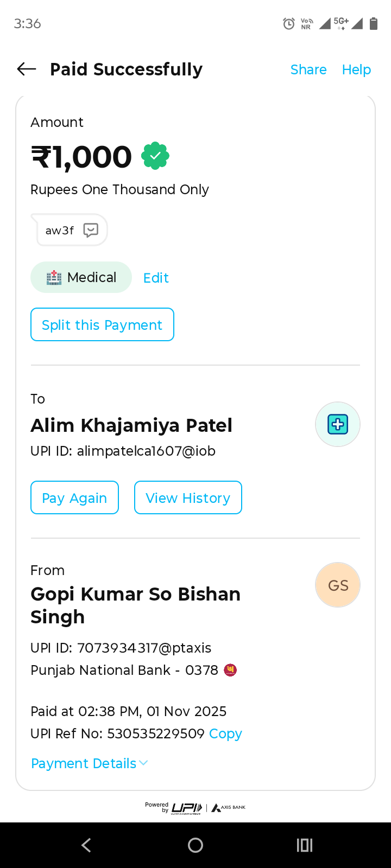This screenshot has height=868, width=391.
Task: Tap the alarm icon in status bar
Action: click(x=289, y=23)
